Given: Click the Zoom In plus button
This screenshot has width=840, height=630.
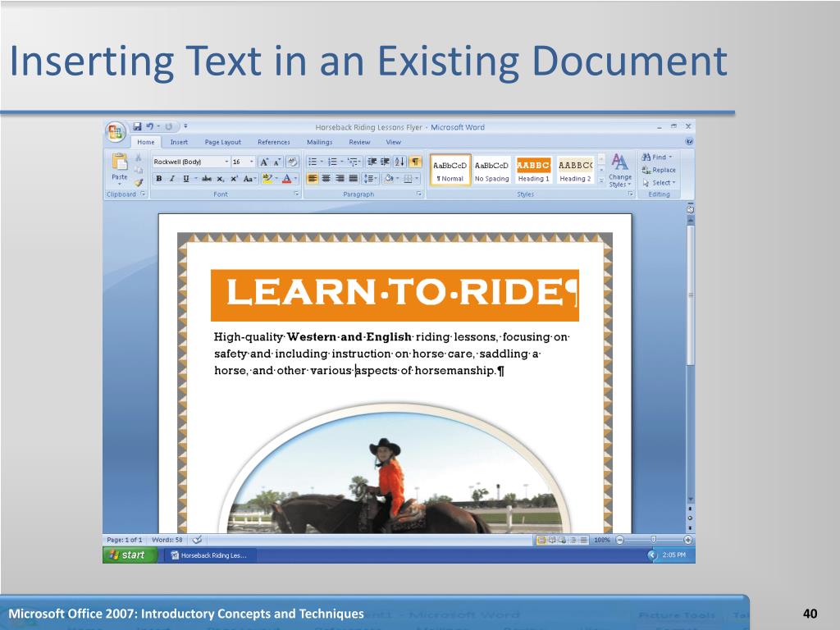Looking at the screenshot, I should [688, 540].
